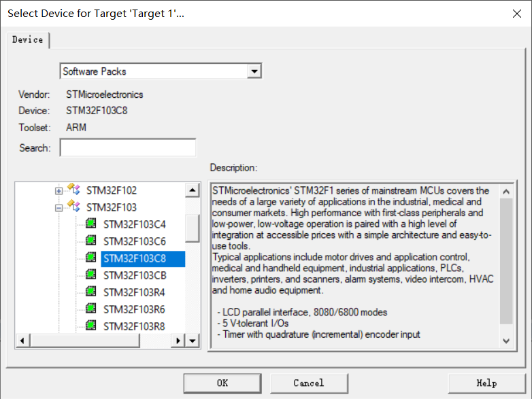Click device tree scroll left arrow
The image size is (532, 399).
[x=22, y=341]
